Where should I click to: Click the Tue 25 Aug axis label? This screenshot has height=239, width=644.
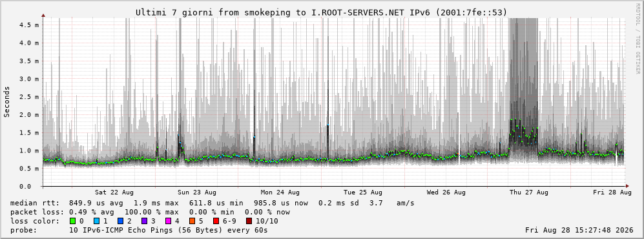363,192
